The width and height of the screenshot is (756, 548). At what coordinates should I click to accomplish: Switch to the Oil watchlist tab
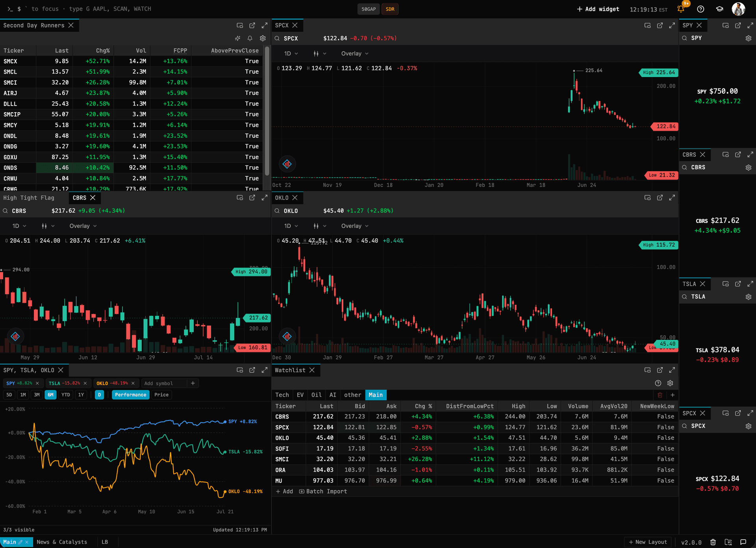click(316, 395)
